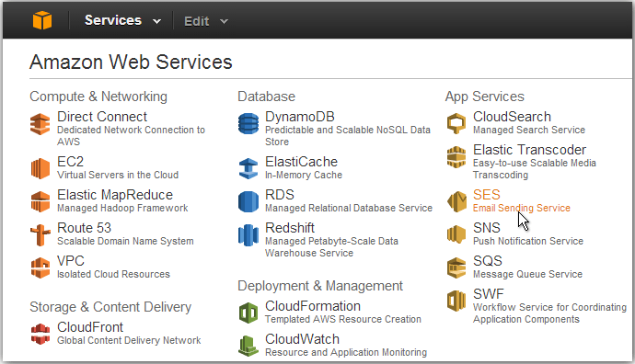Select the SNS Push Notification Service link
Screen dimensions: 635x364
pos(528,234)
